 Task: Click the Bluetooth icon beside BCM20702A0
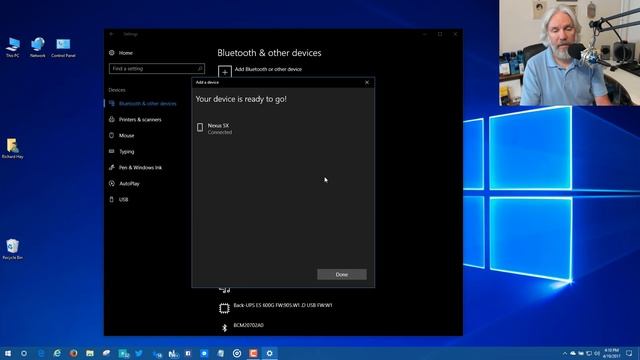point(224,328)
